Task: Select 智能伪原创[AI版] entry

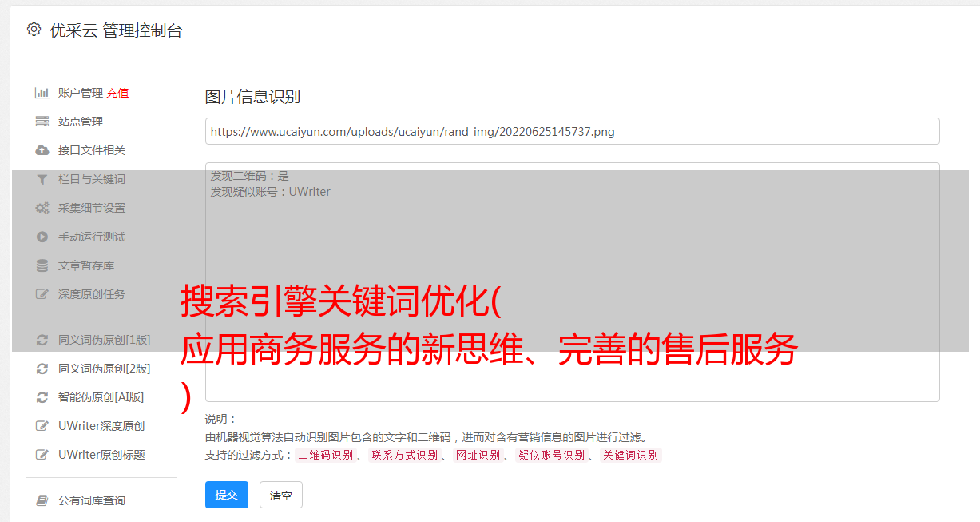Action: (x=101, y=397)
